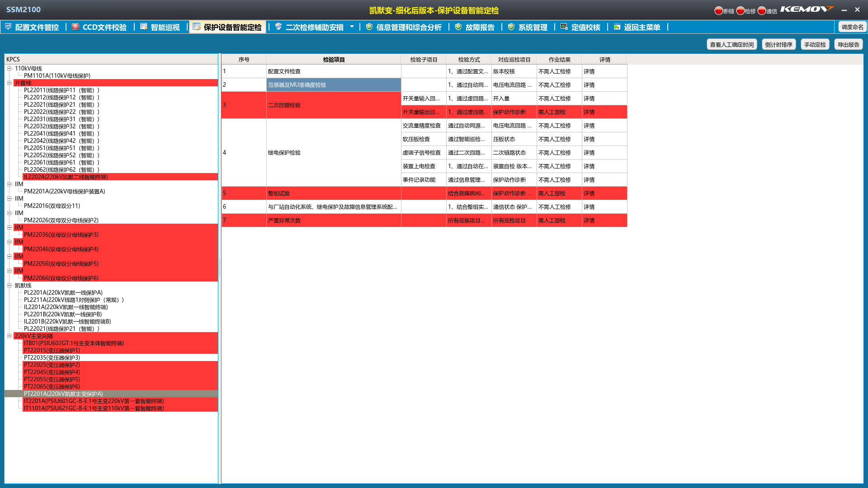Click the red 断链 status indicator
Screen dimensions: 868x488
coord(718,10)
